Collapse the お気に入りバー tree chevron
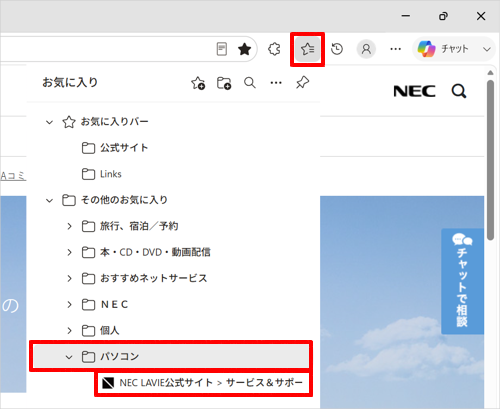 click(49, 122)
